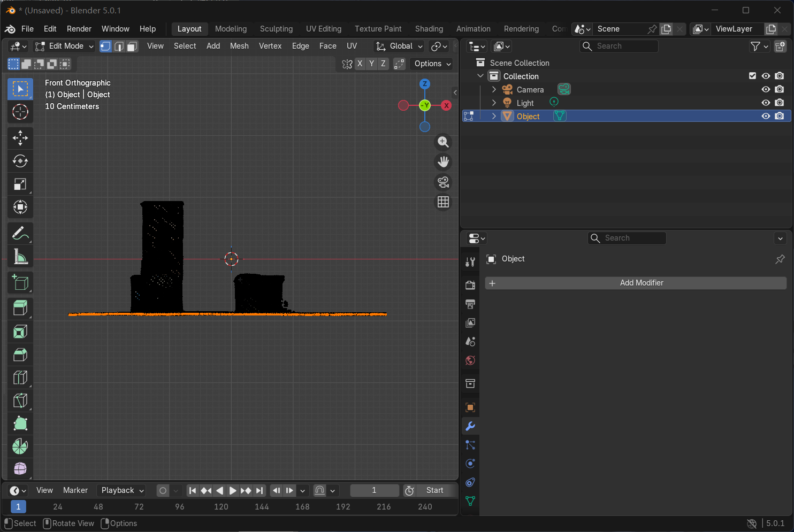Activate the Scale tool
The height and width of the screenshot is (532, 794).
click(x=20, y=184)
